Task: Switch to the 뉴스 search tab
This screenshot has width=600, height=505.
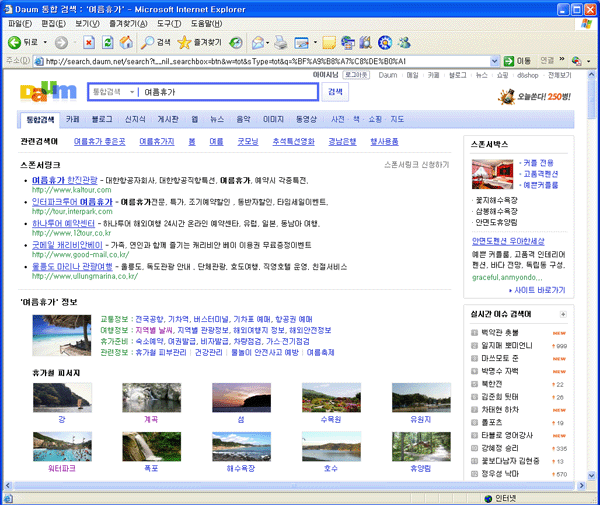Action: click(x=217, y=119)
